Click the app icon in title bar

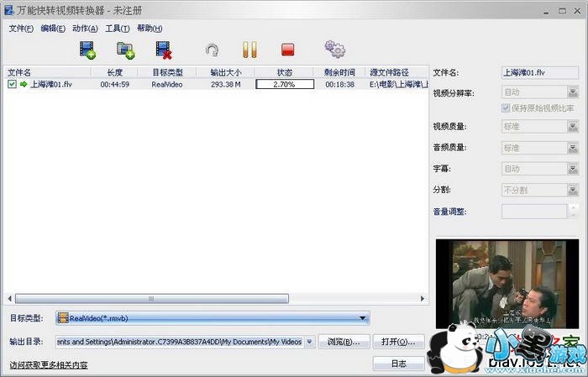point(9,10)
